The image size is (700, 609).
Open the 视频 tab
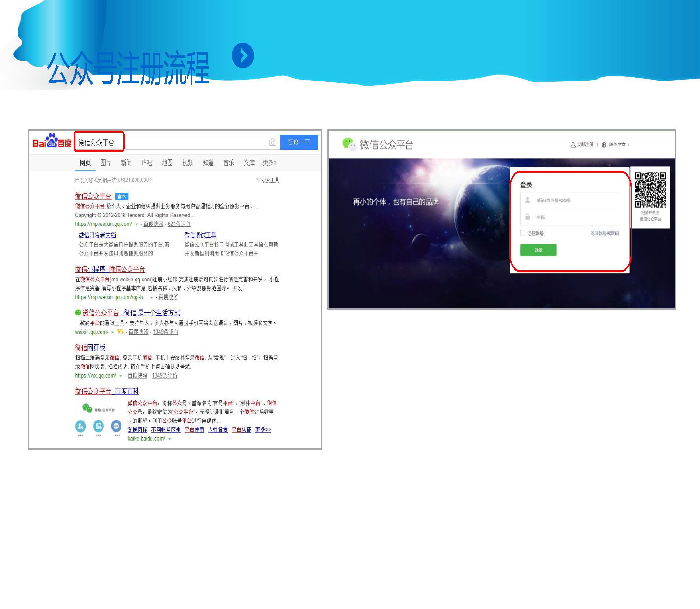tap(187, 162)
